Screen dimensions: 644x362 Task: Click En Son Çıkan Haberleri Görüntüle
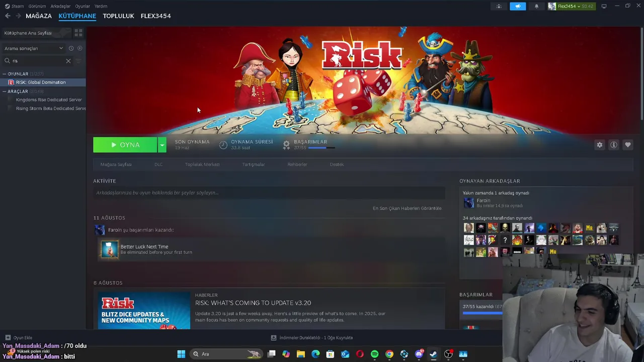click(407, 208)
